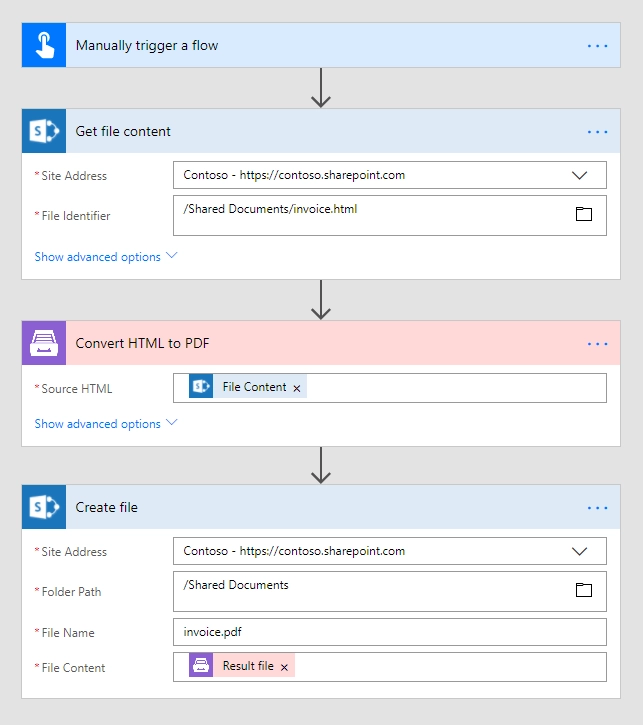Screen dimensions: 643x725
Task: Click the purple icon in Result file token
Action: (x=201, y=665)
